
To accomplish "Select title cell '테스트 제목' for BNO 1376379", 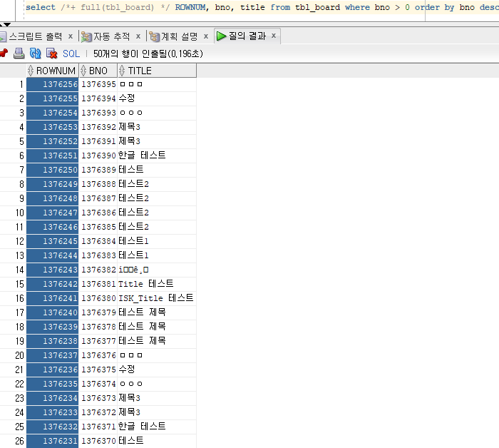I will pos(157,312).
